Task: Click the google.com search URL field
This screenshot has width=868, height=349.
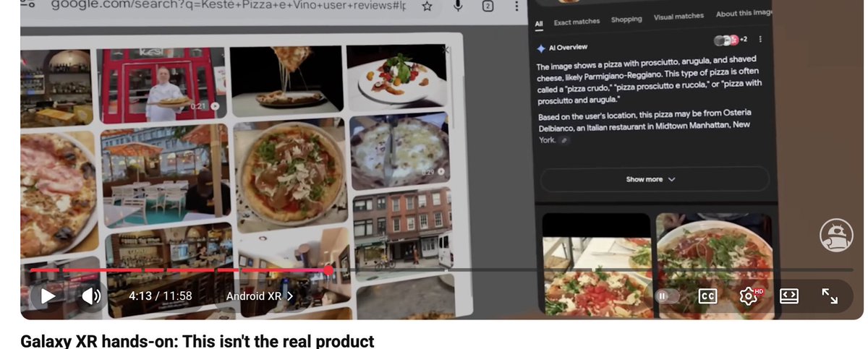Action: point(228,6)
